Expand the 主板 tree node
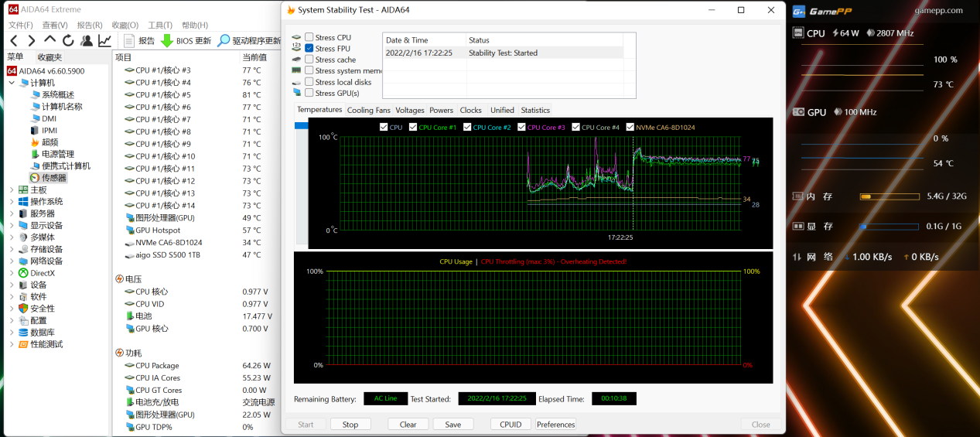The width and height of the screenshot is (980, 437). coord(12,189)
